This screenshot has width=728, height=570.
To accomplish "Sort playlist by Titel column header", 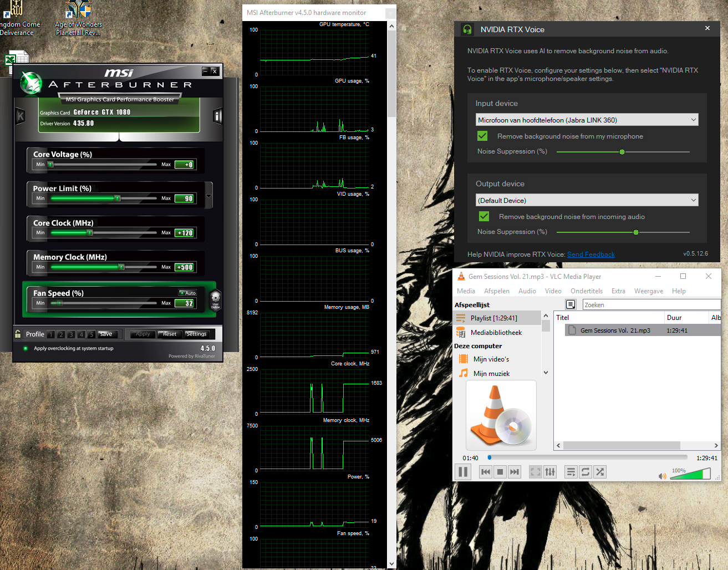I will click(x=608, y=318).
